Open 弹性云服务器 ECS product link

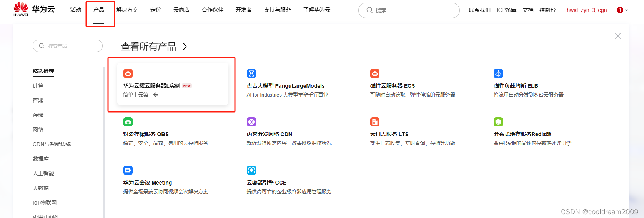pos(393,86)
